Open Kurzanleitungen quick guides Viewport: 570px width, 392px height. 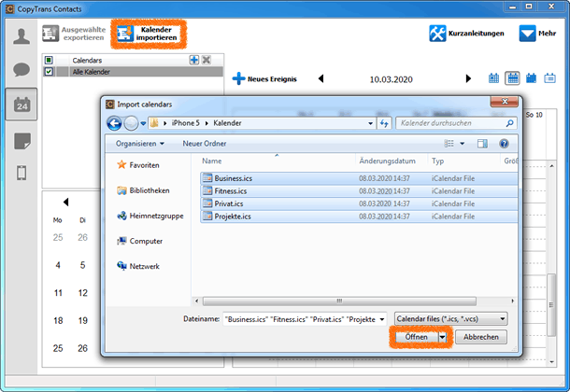(467, 34)
